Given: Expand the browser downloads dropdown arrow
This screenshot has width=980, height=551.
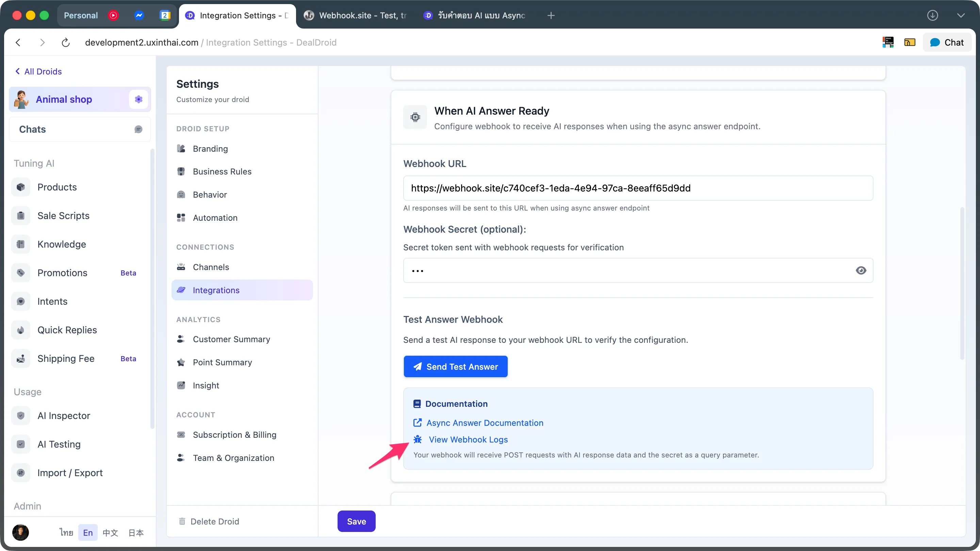Looking at the screenshot, I should tap(932, 16).
